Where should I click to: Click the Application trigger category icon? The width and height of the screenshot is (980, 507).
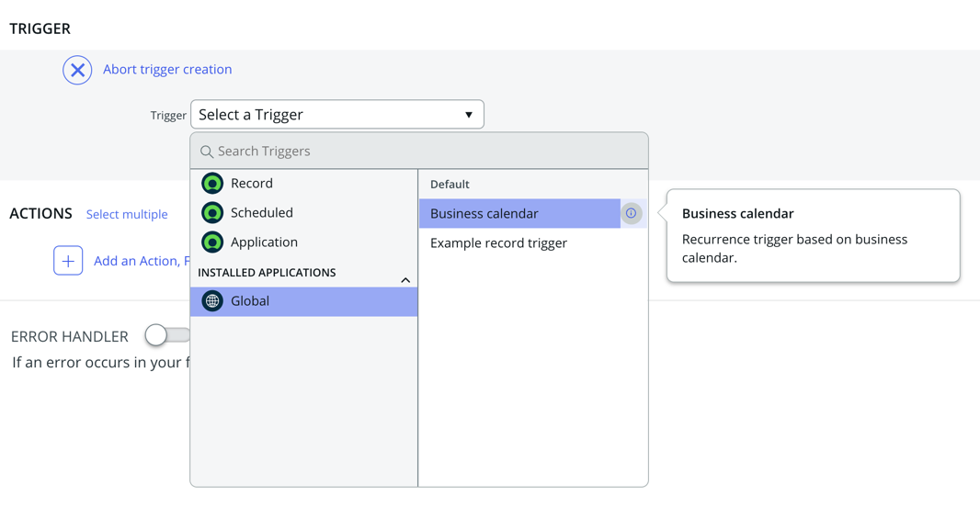coord(212,242)
